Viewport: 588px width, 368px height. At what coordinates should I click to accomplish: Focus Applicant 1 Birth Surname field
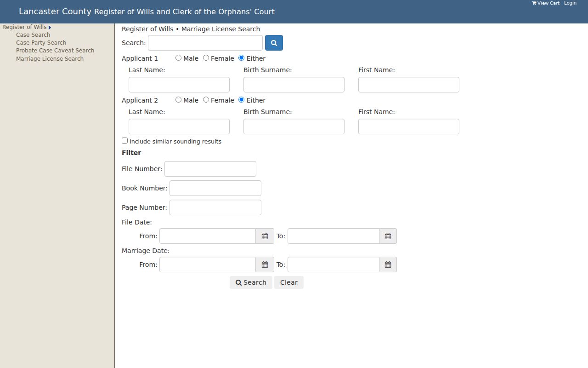point(294,85)
